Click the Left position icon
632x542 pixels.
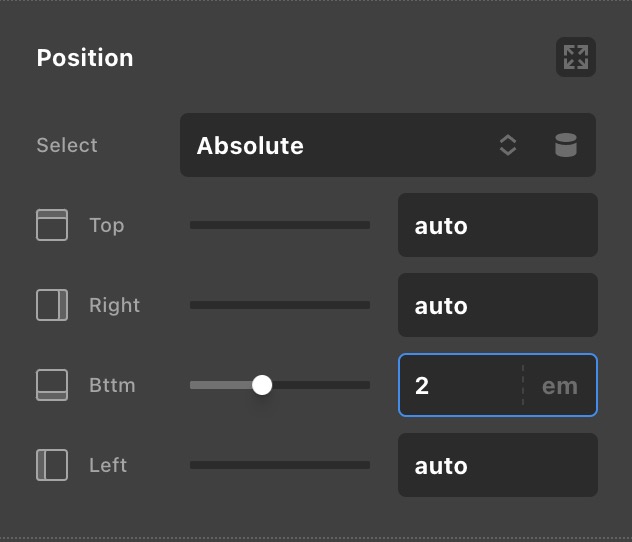click(x=52, y=465)
